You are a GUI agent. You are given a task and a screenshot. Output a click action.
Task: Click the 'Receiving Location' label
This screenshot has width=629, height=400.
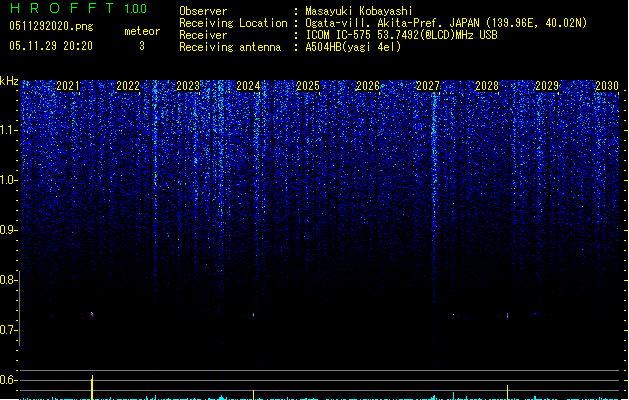coord(233,23)
